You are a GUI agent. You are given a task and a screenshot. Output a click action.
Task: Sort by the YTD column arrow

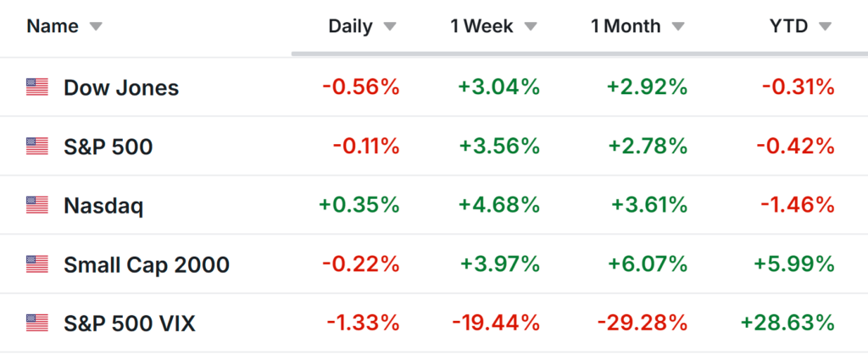click(825, 27)
